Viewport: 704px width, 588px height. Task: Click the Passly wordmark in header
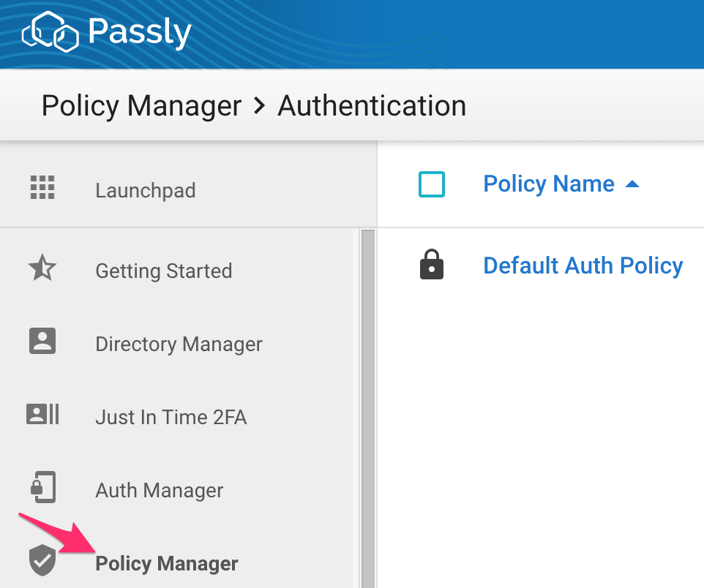pyautogui.click(x=140, y=32)
